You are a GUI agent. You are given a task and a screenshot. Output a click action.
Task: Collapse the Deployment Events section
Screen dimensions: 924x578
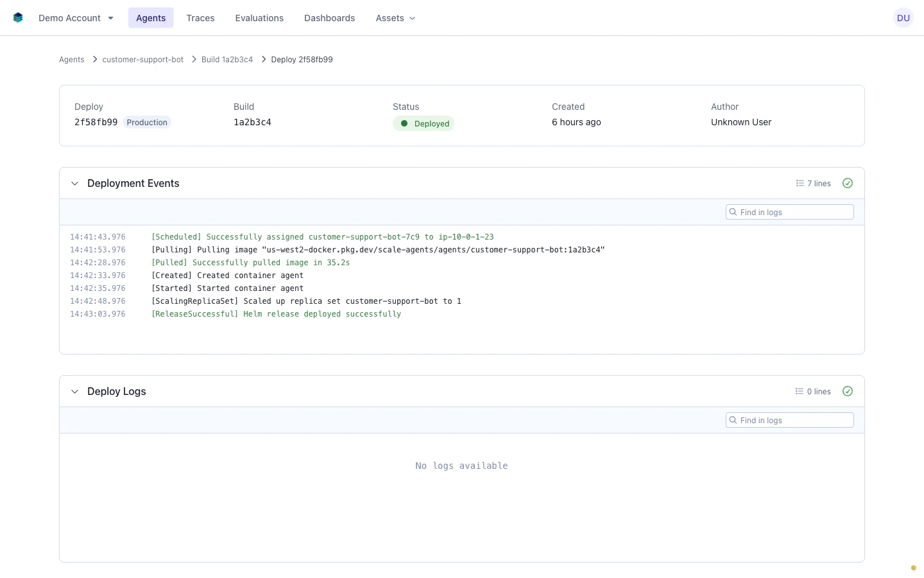coord(74,184)
